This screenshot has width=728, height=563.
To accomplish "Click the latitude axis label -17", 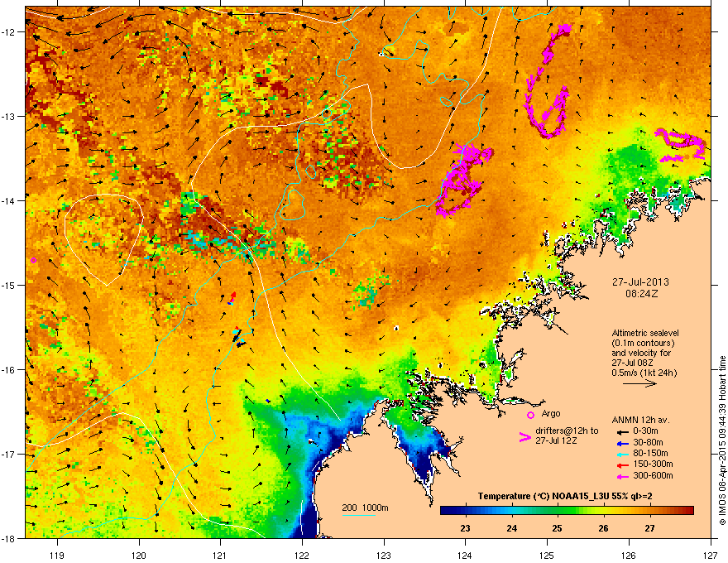I will click(x=9, y=454).
